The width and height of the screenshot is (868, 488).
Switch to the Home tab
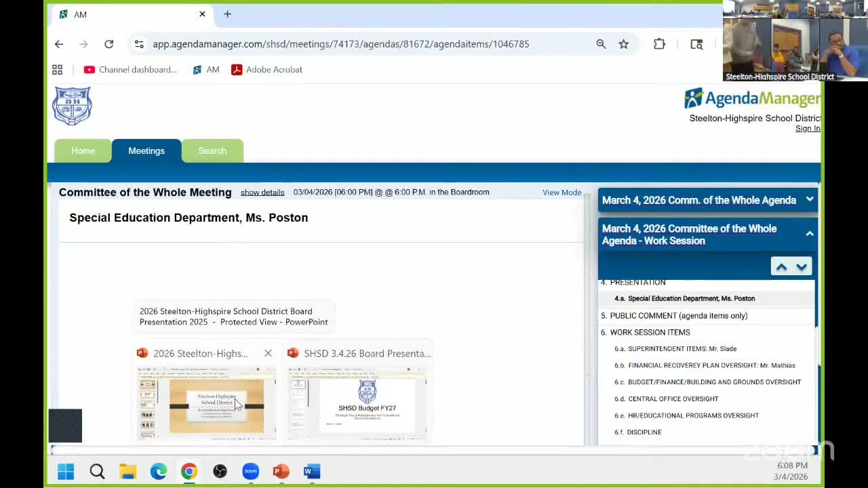point(83,150)
